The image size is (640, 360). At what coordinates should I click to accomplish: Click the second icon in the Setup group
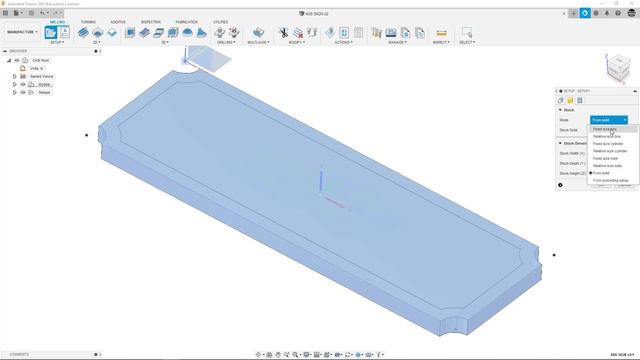click(64, 32)
